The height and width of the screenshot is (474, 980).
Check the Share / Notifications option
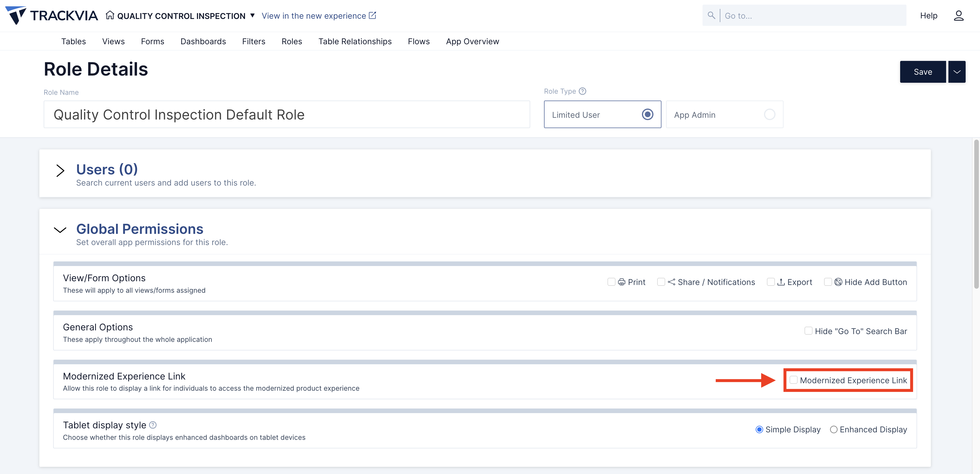coord(661,282)
